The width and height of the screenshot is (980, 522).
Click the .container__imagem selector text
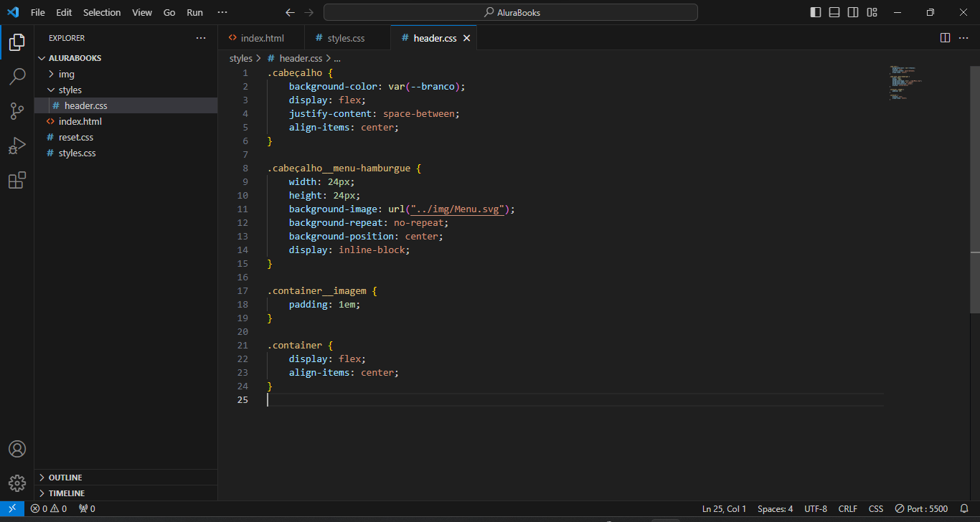[x=317, y=291]
